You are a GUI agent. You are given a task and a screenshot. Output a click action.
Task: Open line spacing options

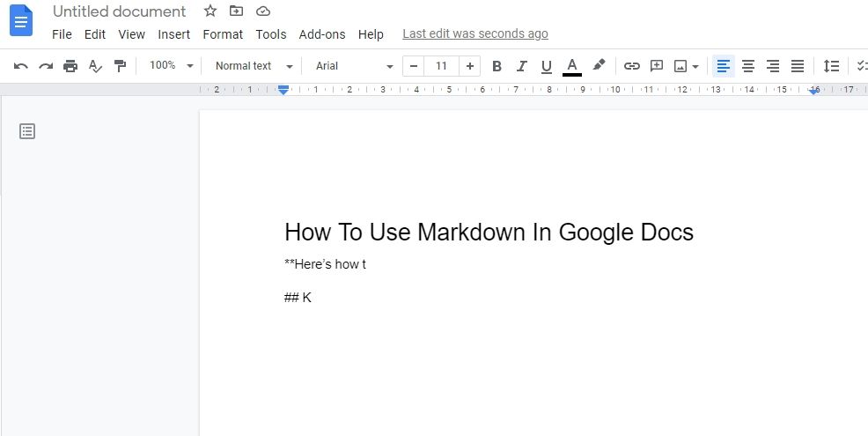pos(831,66)
